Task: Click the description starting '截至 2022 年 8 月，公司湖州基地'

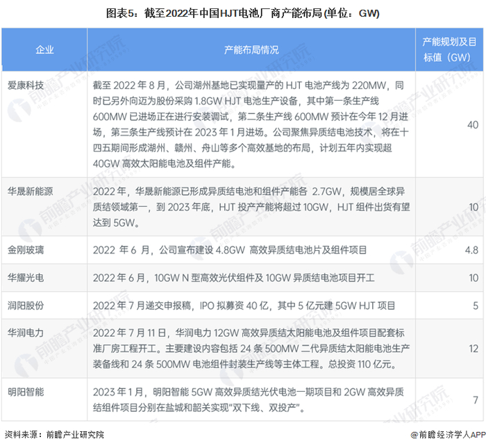Action: (x=251, y=124)
